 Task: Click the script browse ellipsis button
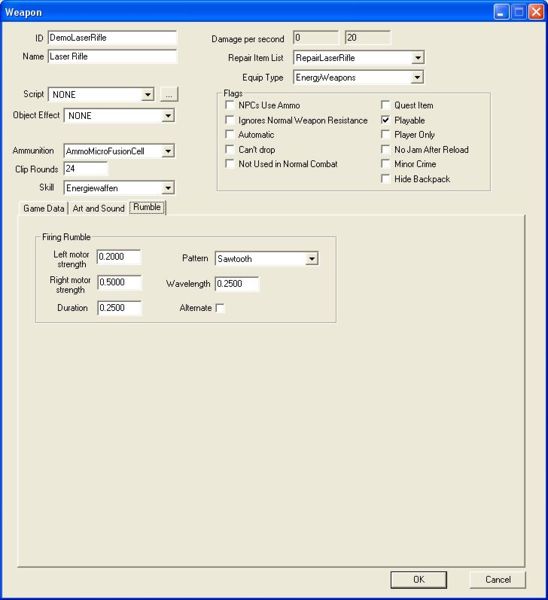(169, 94)
